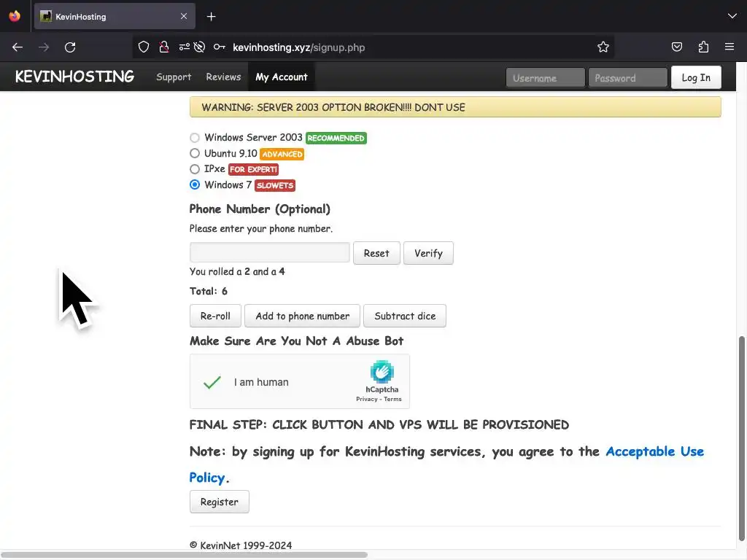Click the forward navigation arrow

pyautogui.click(x=44, y=47)
